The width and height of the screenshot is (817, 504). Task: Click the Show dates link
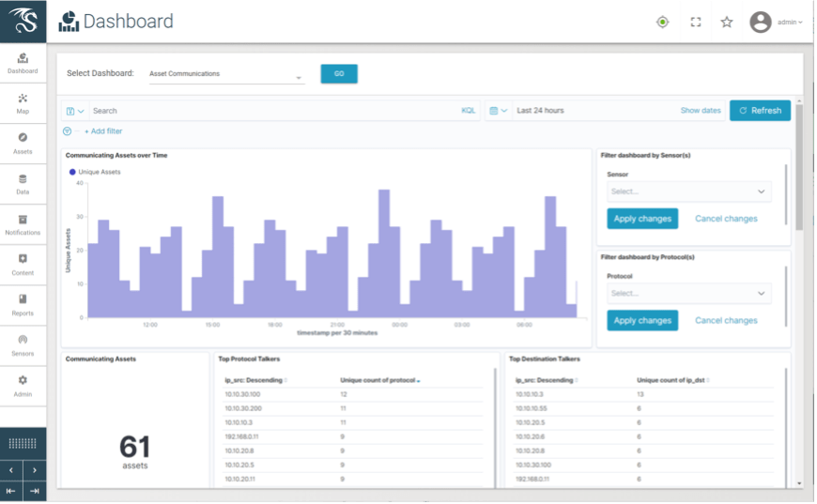(x=701, y=111)
